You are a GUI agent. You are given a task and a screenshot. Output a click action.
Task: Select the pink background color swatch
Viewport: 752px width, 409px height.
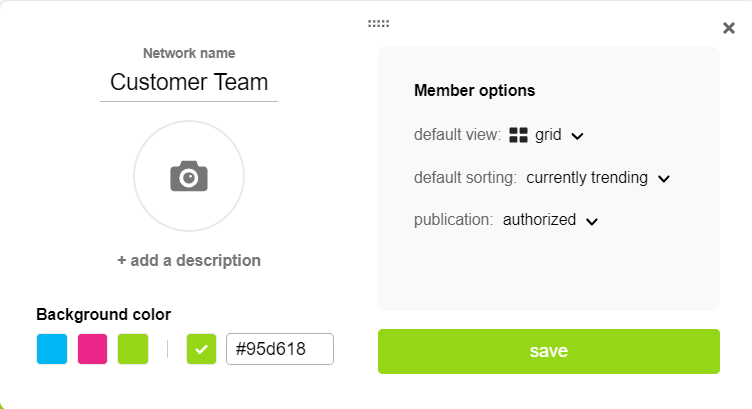(92, 349)
